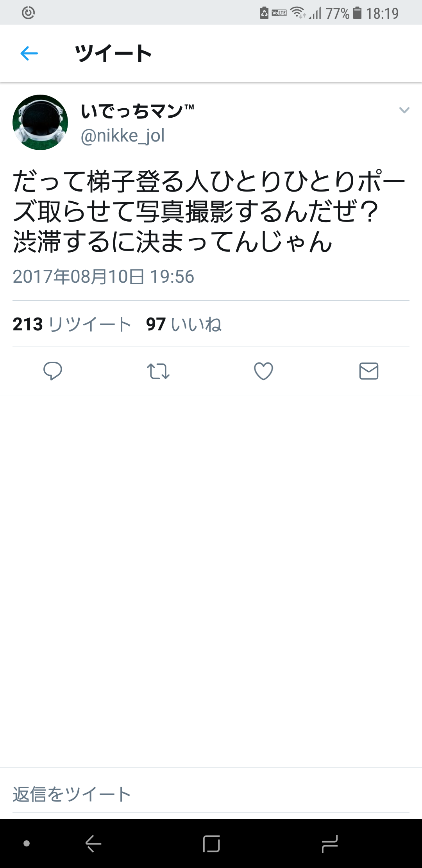Screen dimensions: 422x868
Task: Open the いでっちマン profile avatar
Action: (40, 122)
